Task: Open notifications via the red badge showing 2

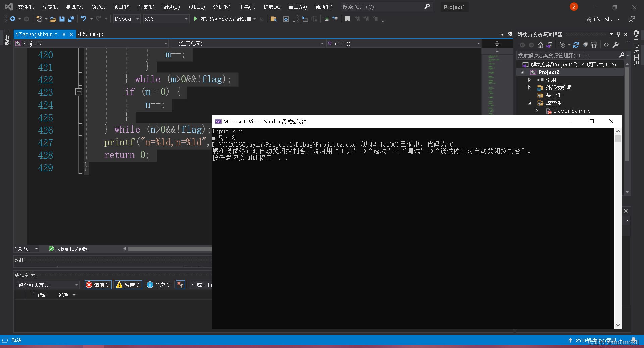Action: pyautogui.click(x=574, y=7)
